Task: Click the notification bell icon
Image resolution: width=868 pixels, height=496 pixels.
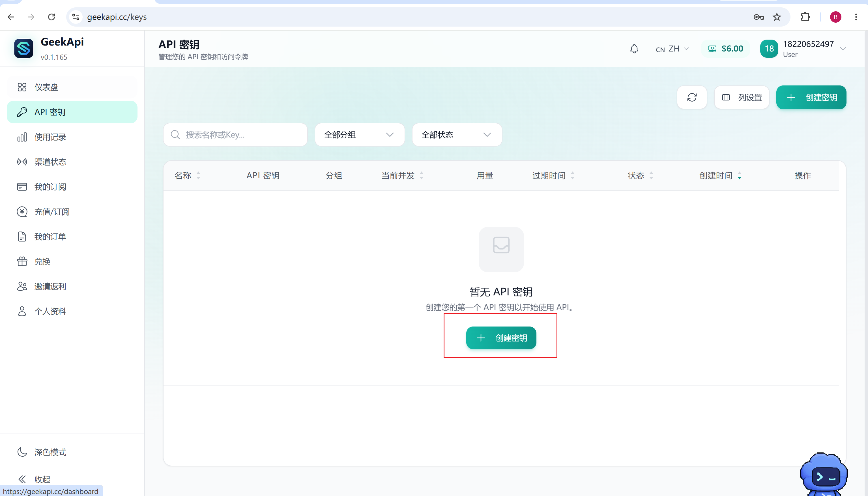Action: pos(634,49)
